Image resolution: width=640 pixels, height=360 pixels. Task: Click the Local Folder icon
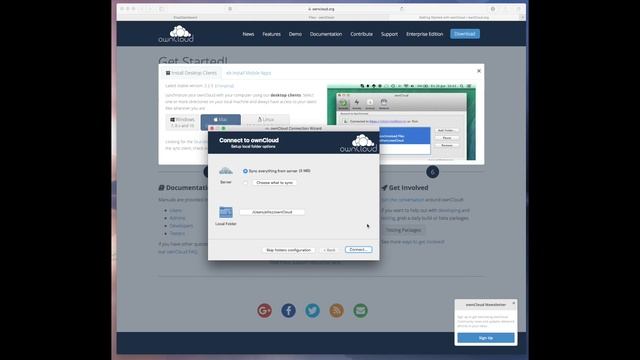click(226, 212)
